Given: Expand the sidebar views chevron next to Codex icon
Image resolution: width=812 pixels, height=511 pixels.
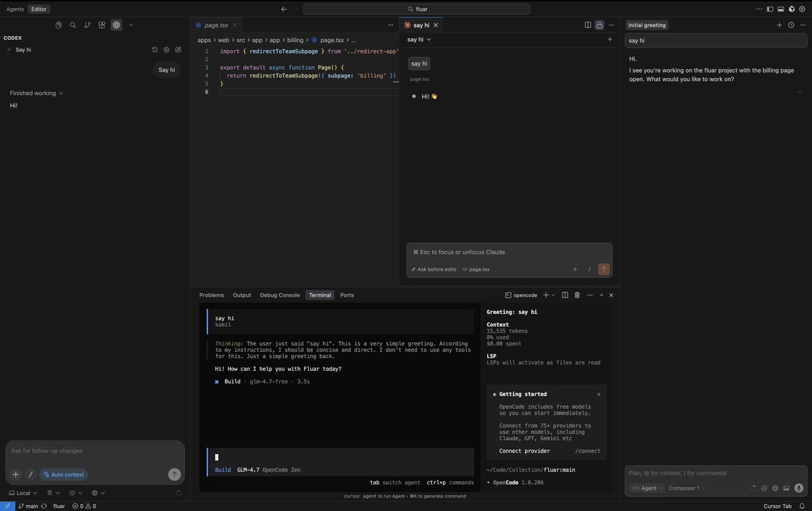Looking at the screenshot, I should (131, 25).
